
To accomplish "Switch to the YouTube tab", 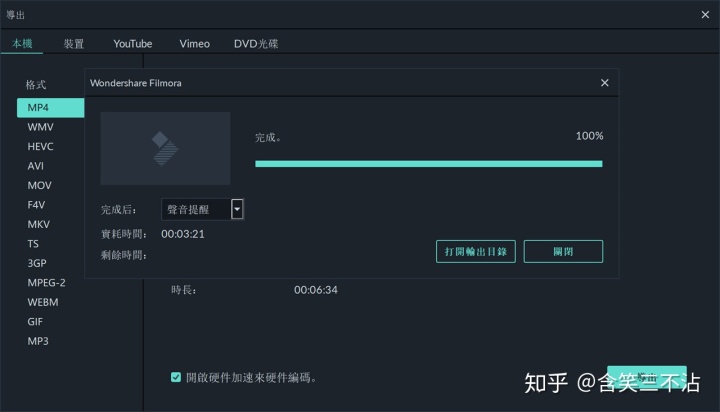I will click(x=133, y=44).
